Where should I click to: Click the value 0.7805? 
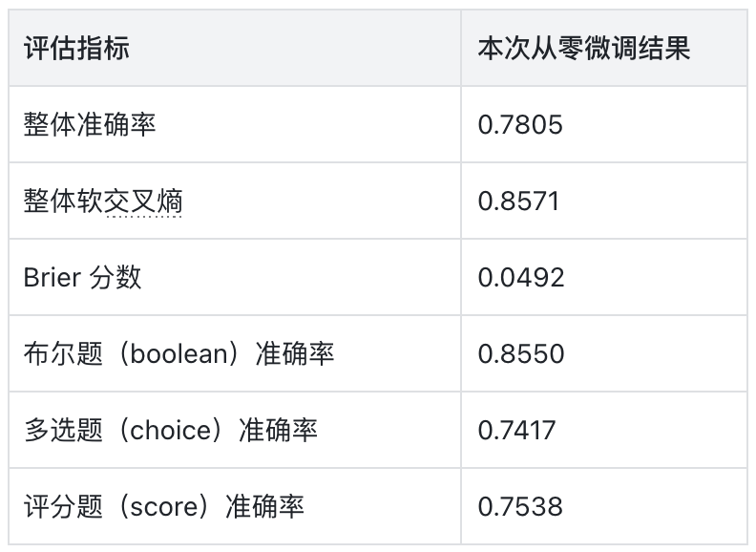click(x=520, y=124)
